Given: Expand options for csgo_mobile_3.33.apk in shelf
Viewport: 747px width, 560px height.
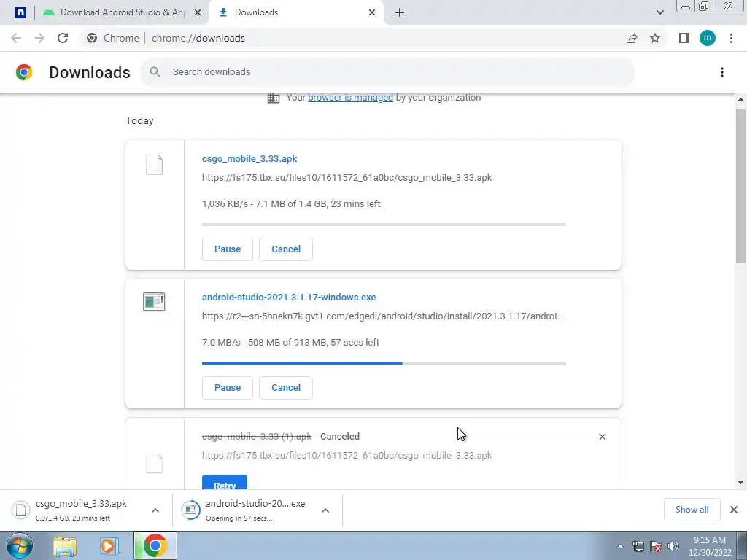Looking at the screenshot, I should click(155, 510).
